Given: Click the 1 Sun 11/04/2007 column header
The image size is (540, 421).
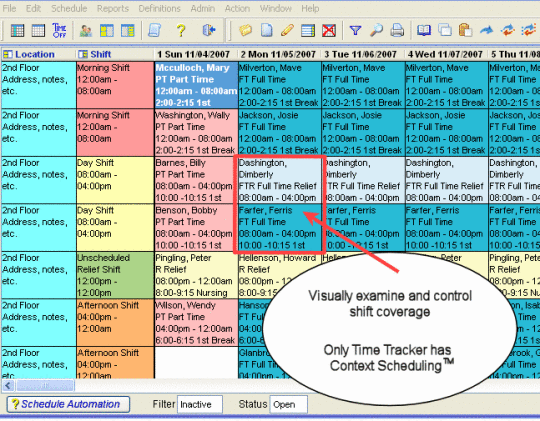Looking at the screenshot, I should pos(196,54).
